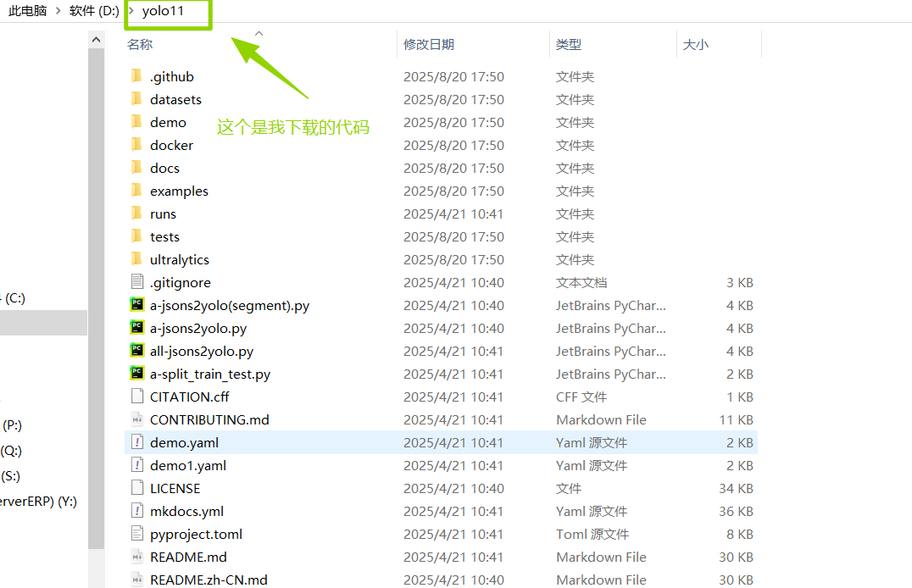Click PyCharm icon of a-jsons2yolo.py
This screenshot has width=912, height=588.
point(137,327)
